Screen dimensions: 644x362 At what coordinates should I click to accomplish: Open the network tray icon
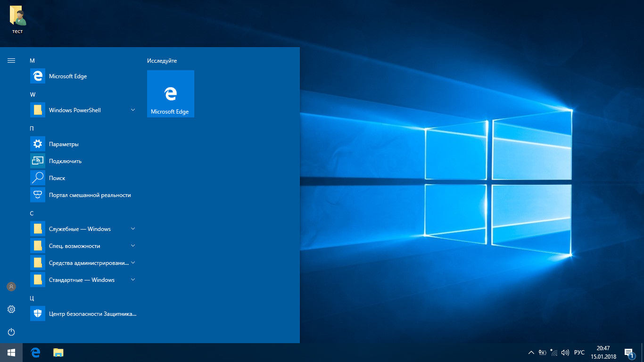click(x=554, y=353)
